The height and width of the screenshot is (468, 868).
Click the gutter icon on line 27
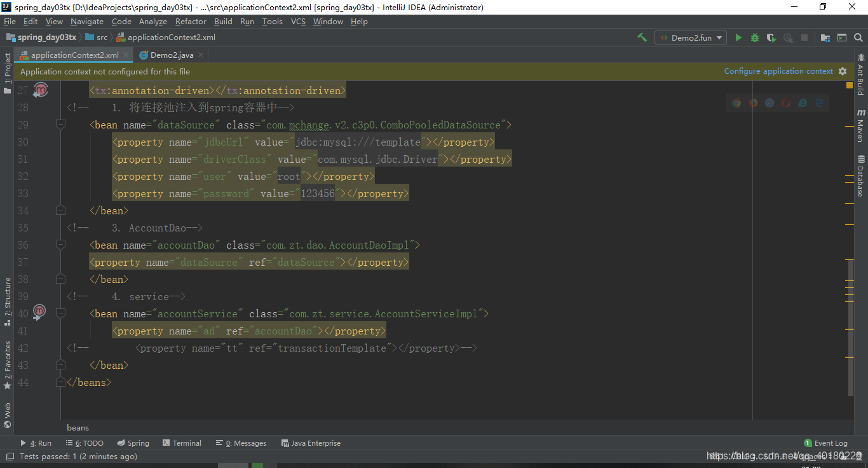pos(41,90)
